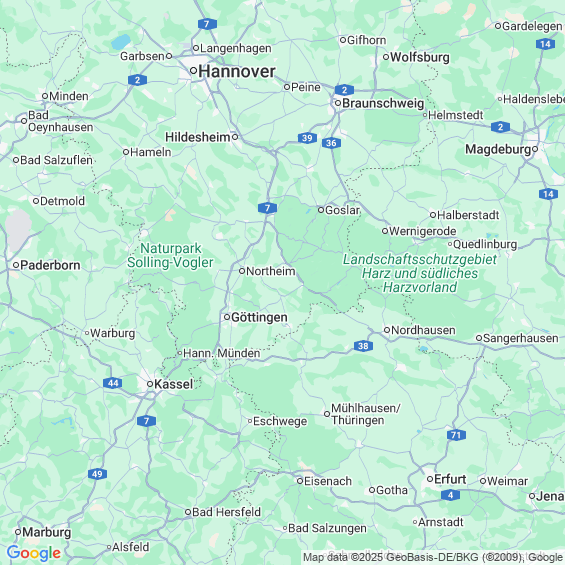
Task: Click the A 44 highway shield near Kassel
Action: [x=112, y=383]
